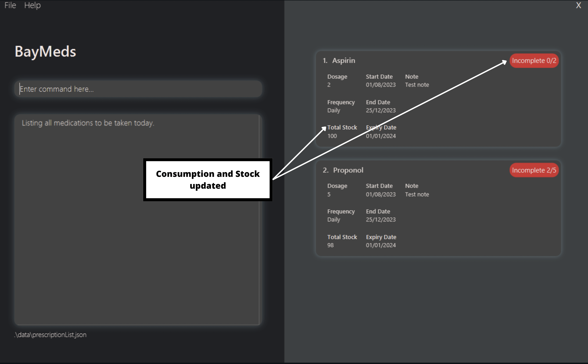Click the 'Incomplete 2/5' status badge
Viewport: 588px width, 364px height.
click(534, 170)
